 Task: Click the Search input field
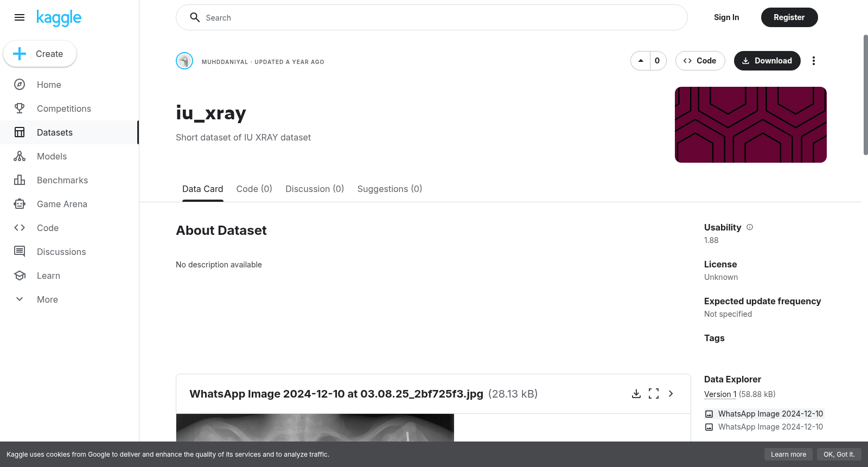point(432,17)
